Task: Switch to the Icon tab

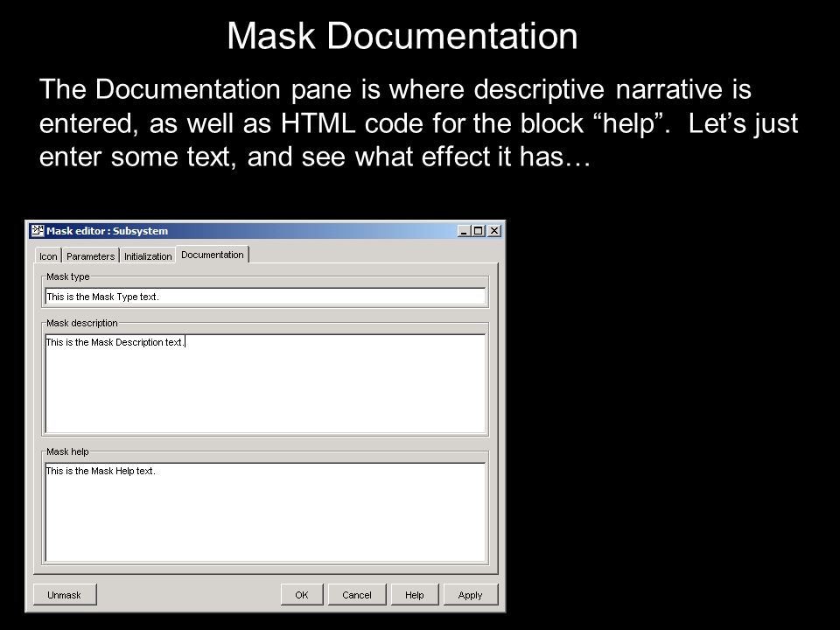Action: click(48, 256)
